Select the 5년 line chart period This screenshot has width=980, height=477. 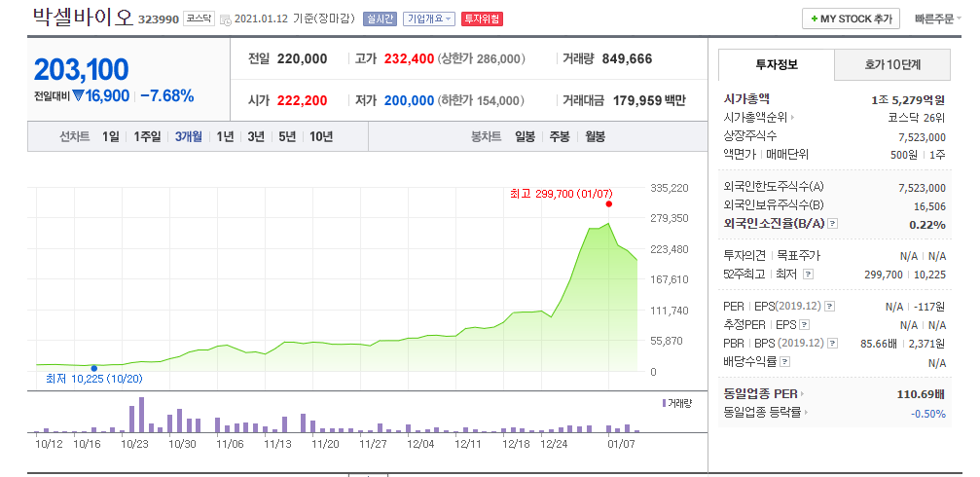[x=287, y=136]
